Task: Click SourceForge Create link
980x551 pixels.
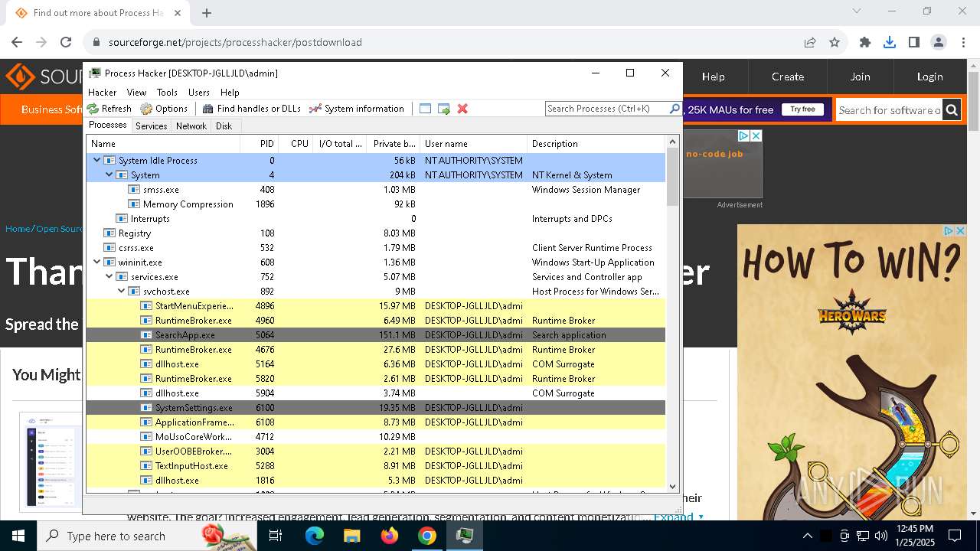Action: click(788, 77)
